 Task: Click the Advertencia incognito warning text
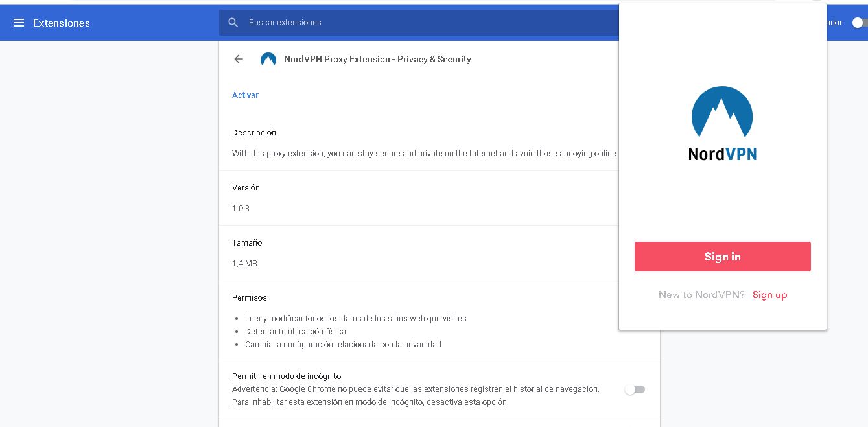pyautogui.click(x=416, y=396)
